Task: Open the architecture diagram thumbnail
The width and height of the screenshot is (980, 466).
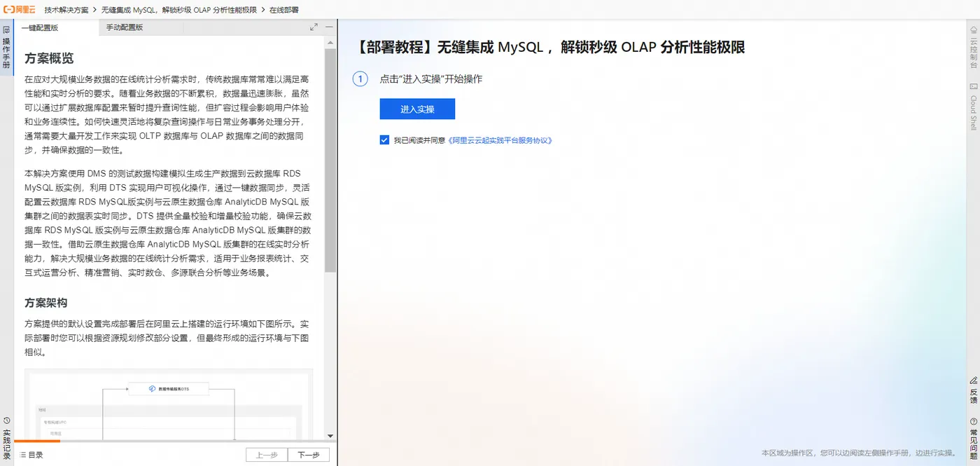Action: tap(169, 404)
